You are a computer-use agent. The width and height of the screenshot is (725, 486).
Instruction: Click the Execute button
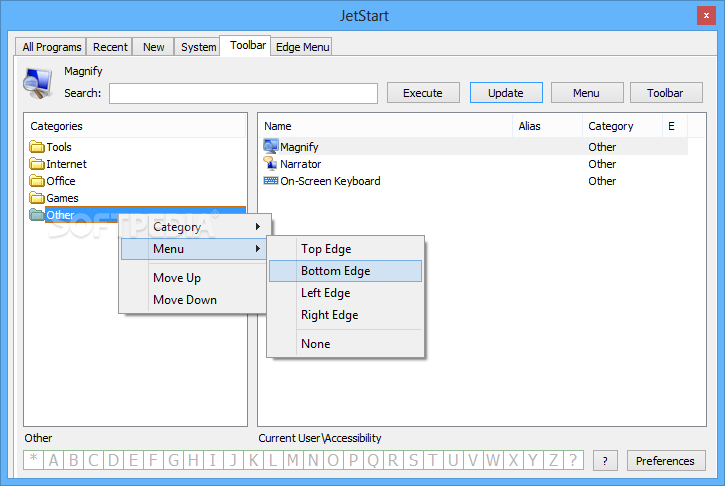point(423,93)
